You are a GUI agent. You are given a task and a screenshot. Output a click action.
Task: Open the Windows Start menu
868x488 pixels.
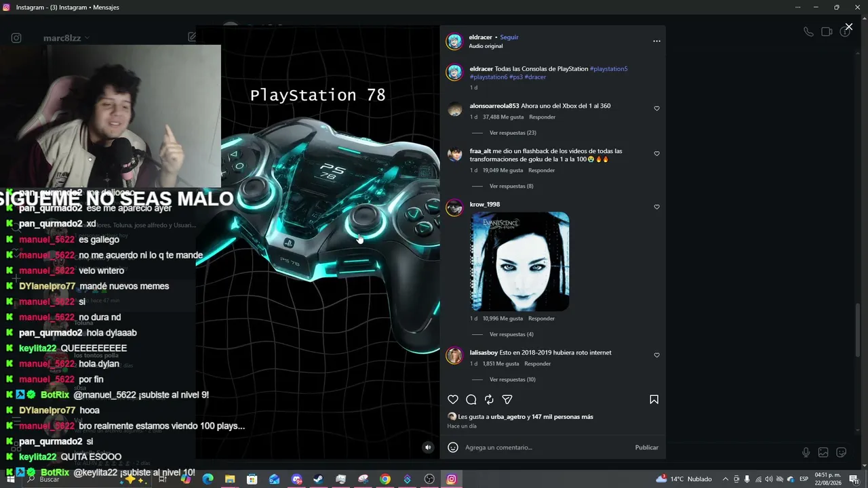pos(11,479)
